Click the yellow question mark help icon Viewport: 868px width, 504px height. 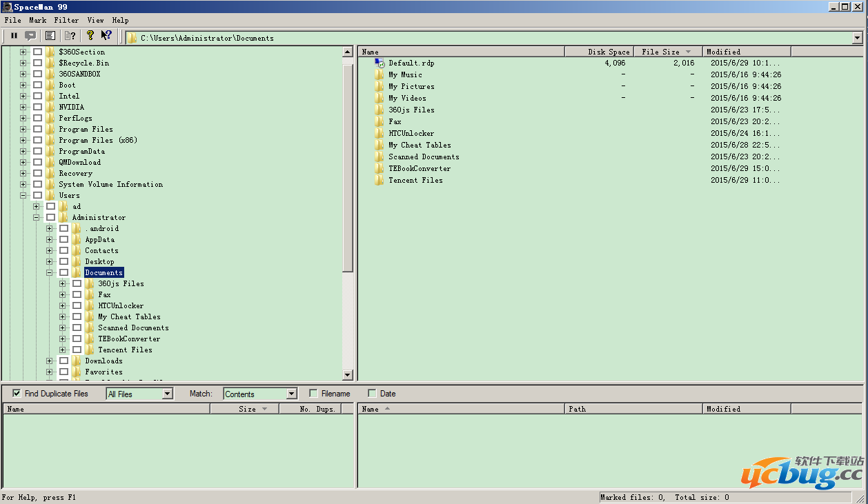pyautogui.click(x=90, y=36)
